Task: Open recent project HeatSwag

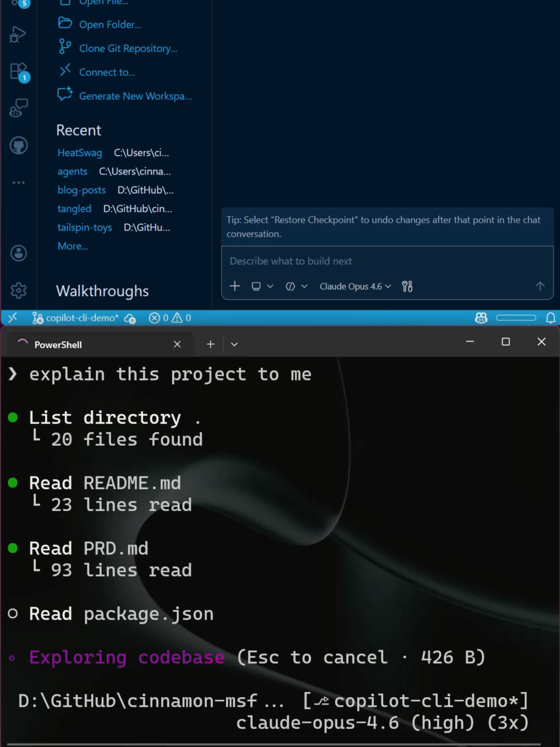Action: [80, 153]
